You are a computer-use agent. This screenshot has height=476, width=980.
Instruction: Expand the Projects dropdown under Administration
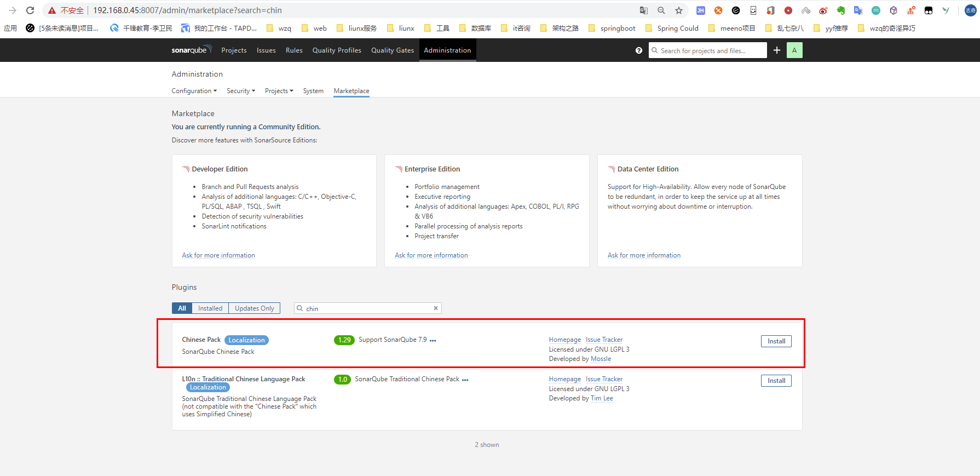(x=279, y=91)
